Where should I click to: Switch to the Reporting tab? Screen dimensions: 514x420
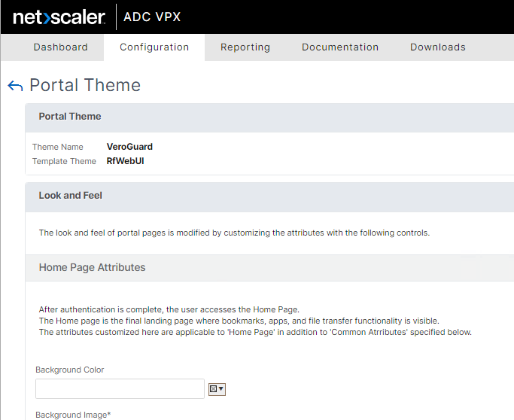click(245, 47)
